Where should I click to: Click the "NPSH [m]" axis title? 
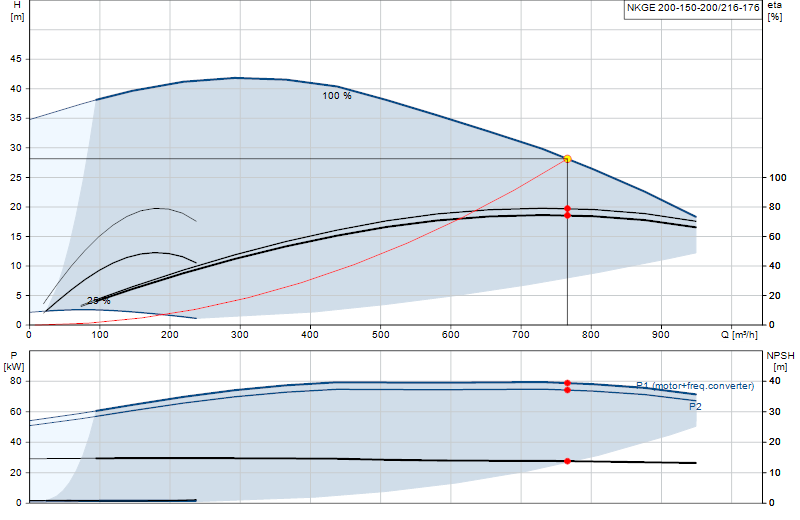[780, 361]
